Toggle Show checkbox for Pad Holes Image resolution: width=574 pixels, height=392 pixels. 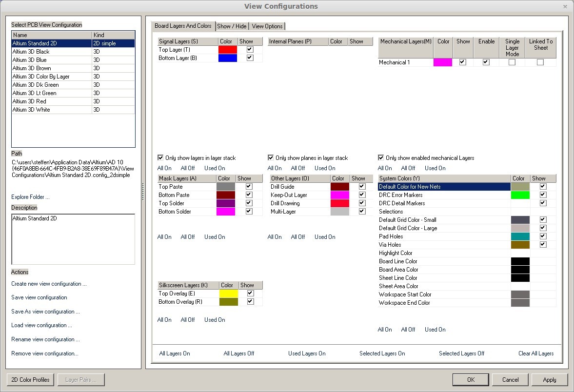point(543,236)
